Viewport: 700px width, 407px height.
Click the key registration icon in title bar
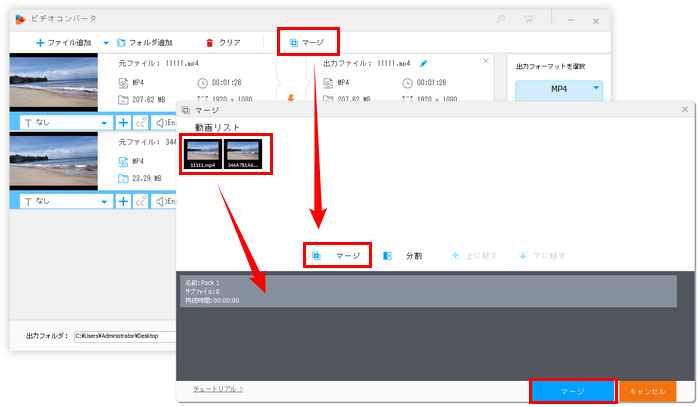[x=500, y=19]
